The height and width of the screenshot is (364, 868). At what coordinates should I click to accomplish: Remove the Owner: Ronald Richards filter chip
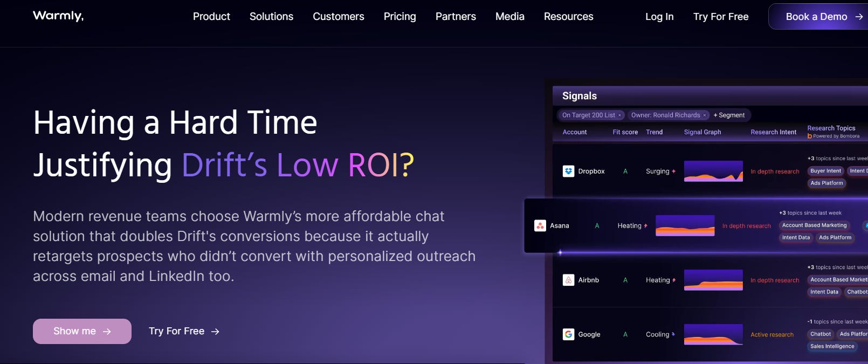point(704,115)
